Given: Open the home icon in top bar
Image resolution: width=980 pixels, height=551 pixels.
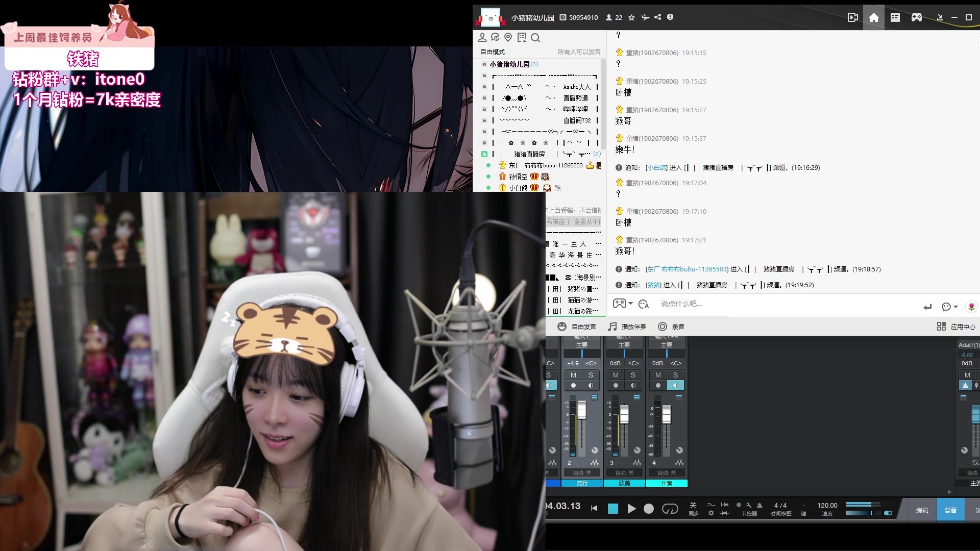Looking at the screenshot, I should [x=873, y=18].
